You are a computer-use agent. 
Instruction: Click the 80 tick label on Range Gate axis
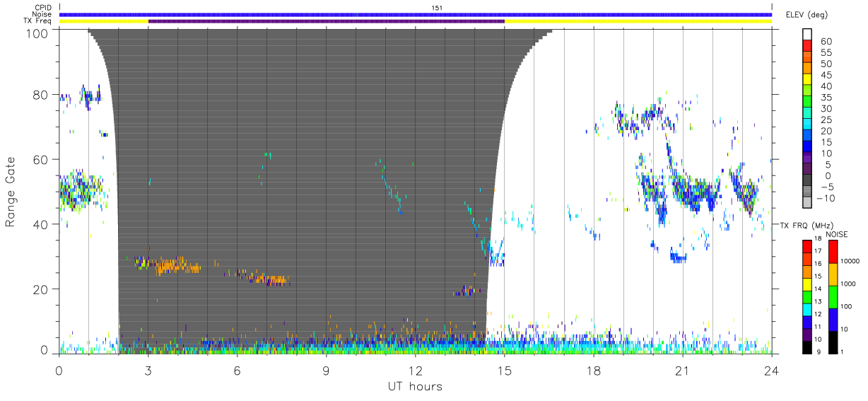tap(41, 95)
